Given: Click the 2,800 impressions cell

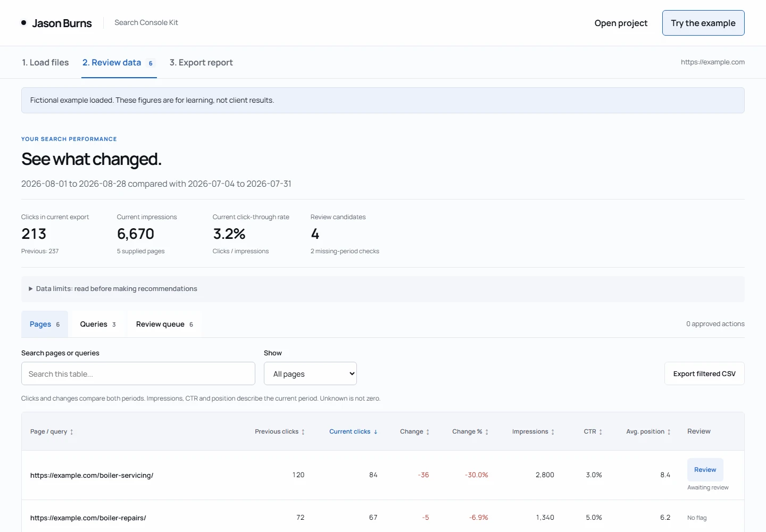Looking at the screenshot, I should coord(545,475).
